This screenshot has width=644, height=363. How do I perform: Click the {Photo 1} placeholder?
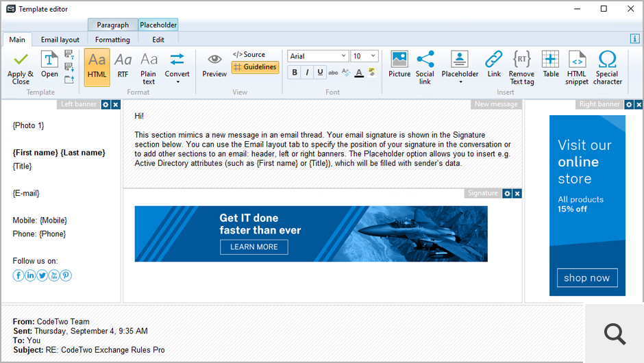(28, 125)
